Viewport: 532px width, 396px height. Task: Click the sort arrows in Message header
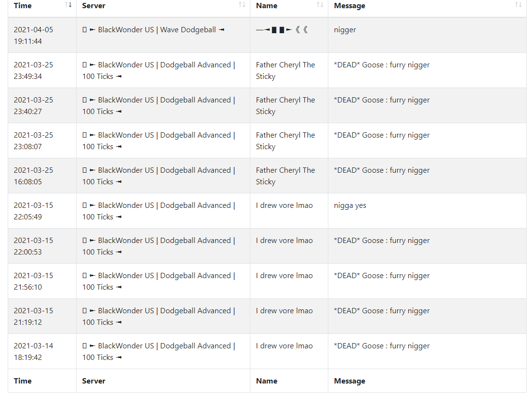click(x=518, y=5)
